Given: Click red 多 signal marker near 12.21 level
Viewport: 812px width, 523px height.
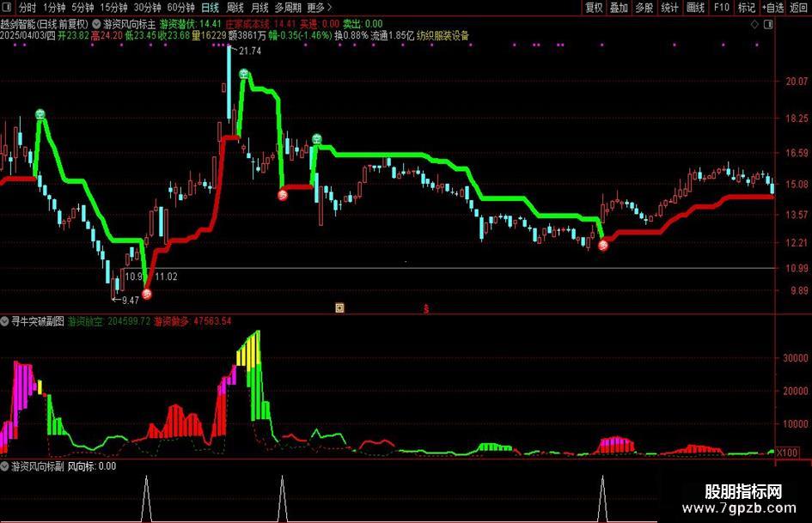Looking at the screenshot, I should [603, 245].
